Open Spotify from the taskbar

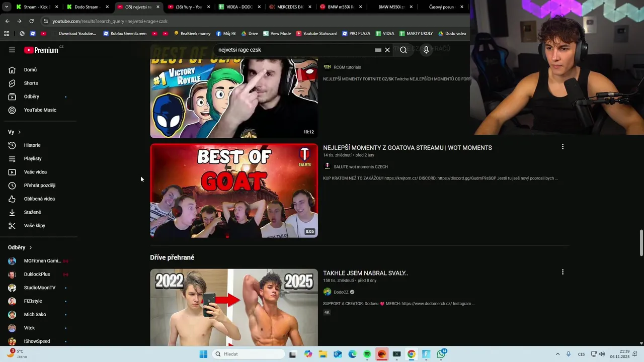point(367,354)
